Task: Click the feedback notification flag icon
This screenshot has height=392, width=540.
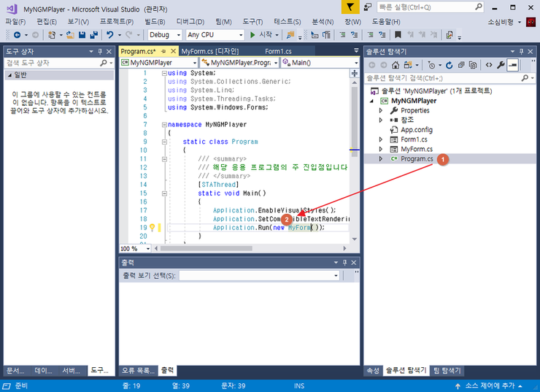Action: click(350, 7)
